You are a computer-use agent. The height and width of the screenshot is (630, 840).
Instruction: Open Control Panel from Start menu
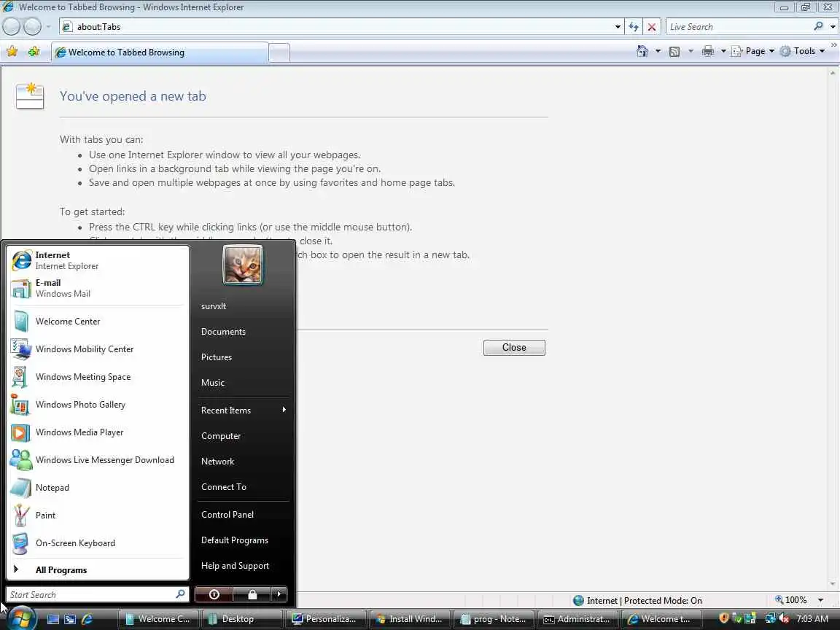[x=244, y=515]
